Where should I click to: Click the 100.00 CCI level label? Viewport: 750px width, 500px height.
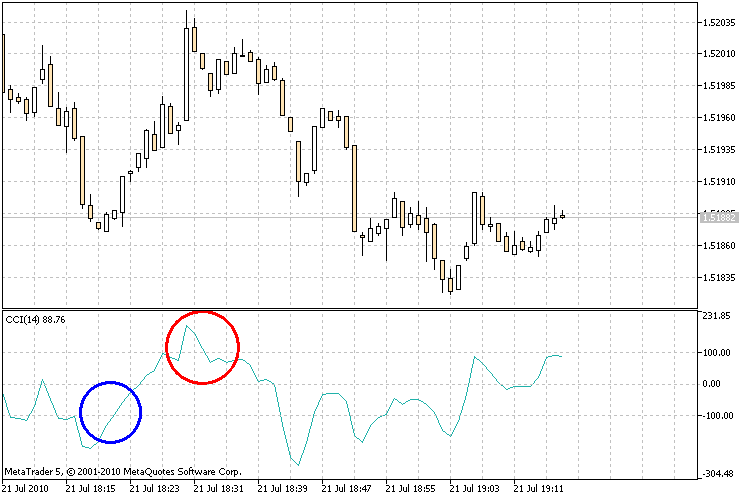(717, 353)
